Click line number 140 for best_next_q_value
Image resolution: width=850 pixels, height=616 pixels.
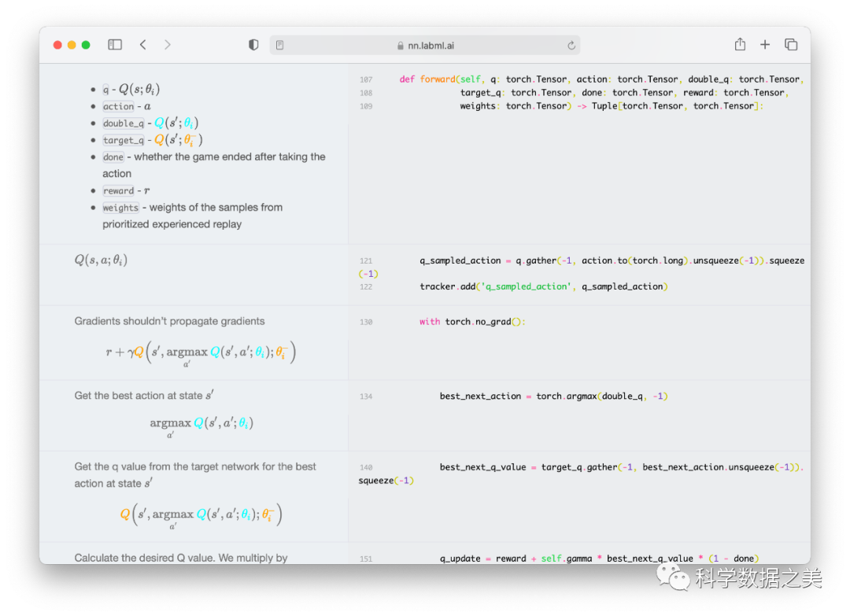pos(366,467)
